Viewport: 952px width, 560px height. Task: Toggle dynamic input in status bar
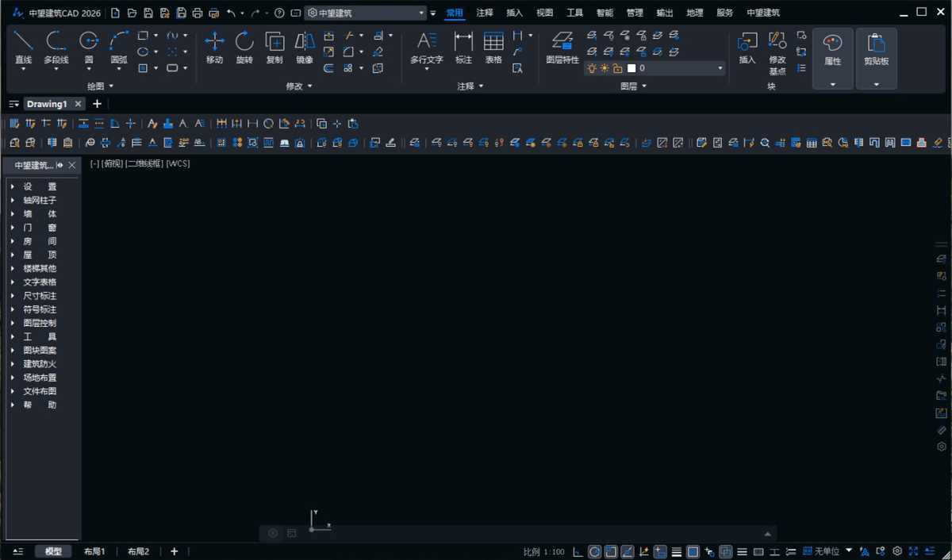[x=660, y=551]
